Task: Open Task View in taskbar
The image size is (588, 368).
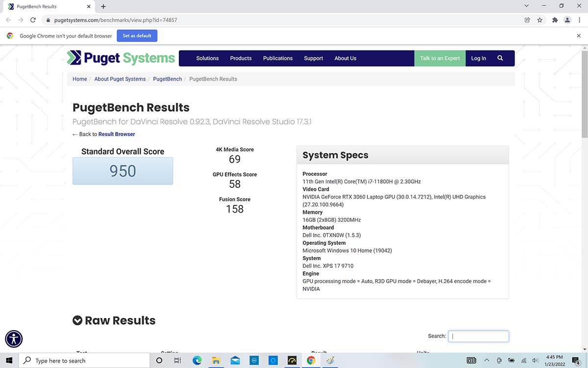Action: pos(178,360)
